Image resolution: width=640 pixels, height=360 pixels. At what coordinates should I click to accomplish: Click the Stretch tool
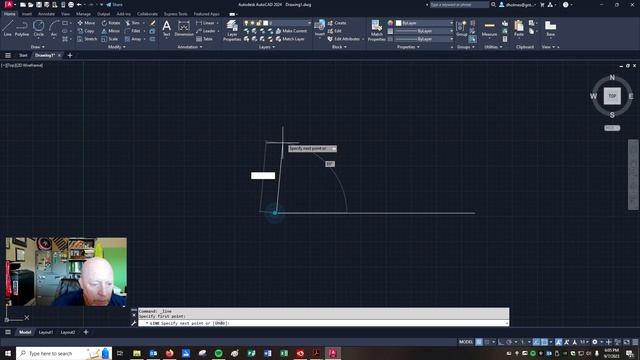[x=87, y=39]
